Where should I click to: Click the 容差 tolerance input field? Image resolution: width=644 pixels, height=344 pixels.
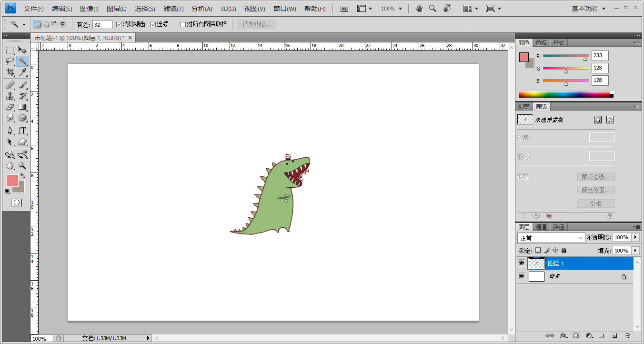coord(102,24)
